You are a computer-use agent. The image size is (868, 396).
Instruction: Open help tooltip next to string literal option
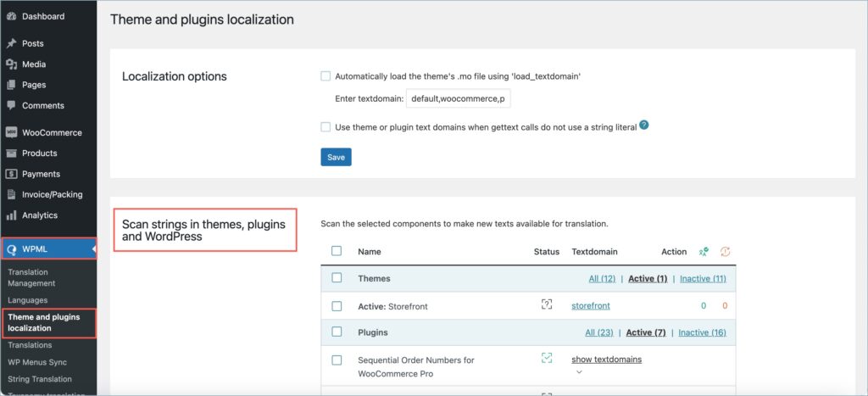pos(644,125)
